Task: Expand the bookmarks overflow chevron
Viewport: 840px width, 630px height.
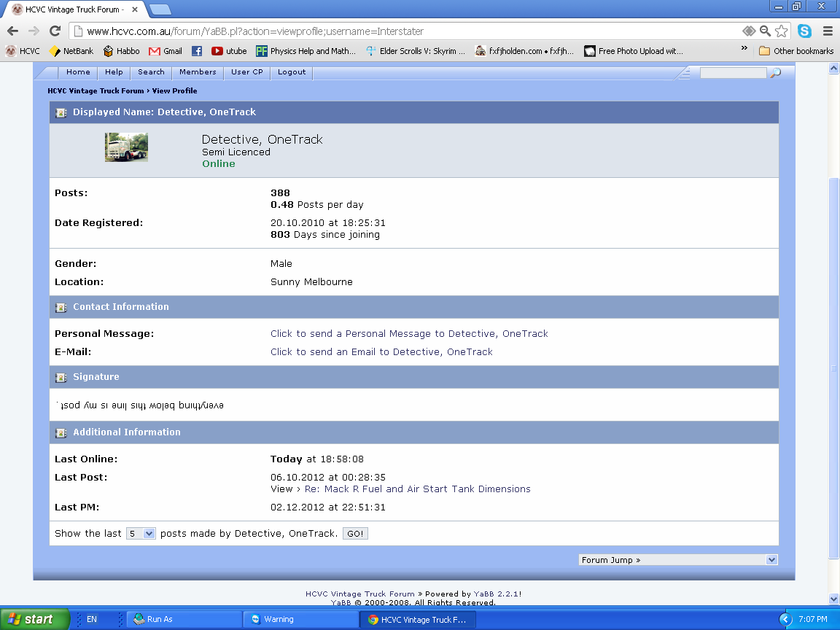Action: (744, 49)
